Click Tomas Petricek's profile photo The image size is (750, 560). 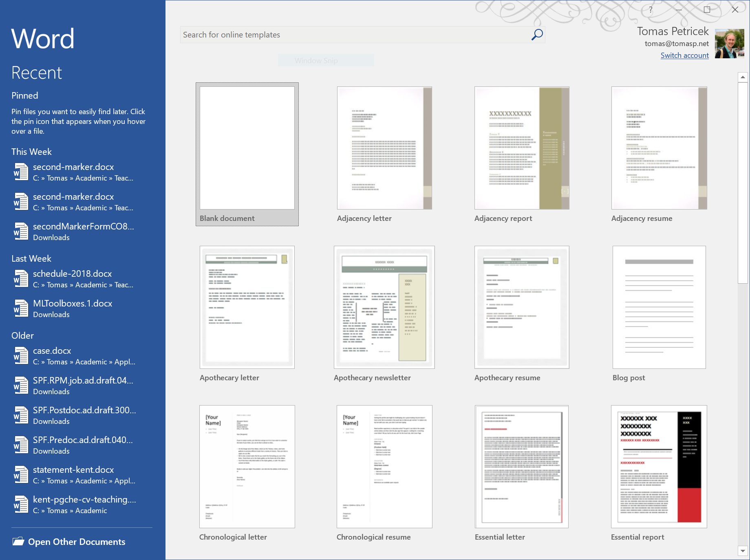click(x=730, y=44)
